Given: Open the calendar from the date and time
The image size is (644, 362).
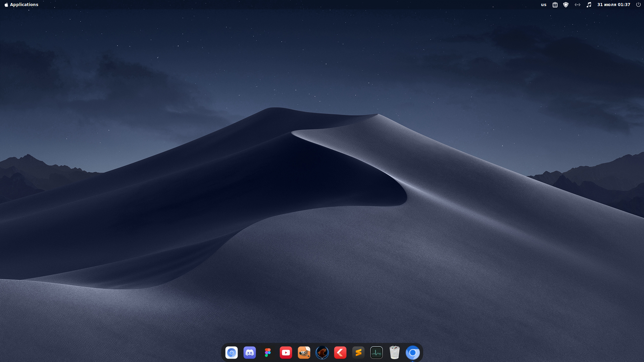Looking at the screenshot, I should pos(613,5).
